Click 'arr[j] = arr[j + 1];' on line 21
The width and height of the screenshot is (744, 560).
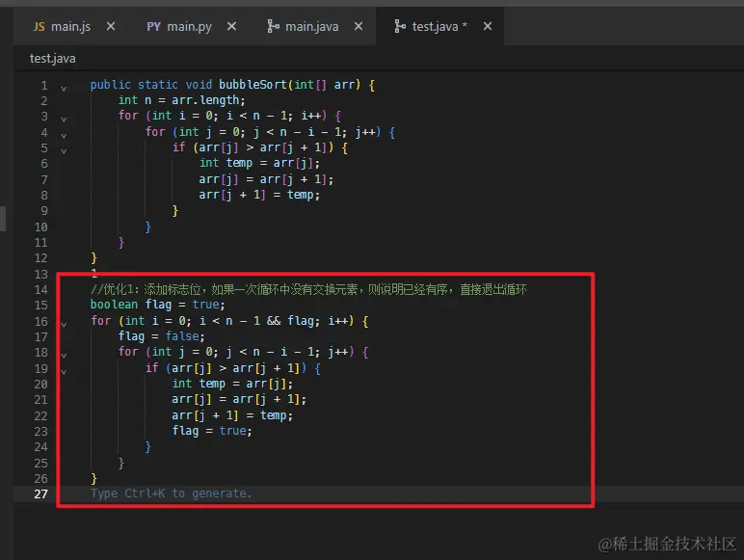(x=239, y=400)
